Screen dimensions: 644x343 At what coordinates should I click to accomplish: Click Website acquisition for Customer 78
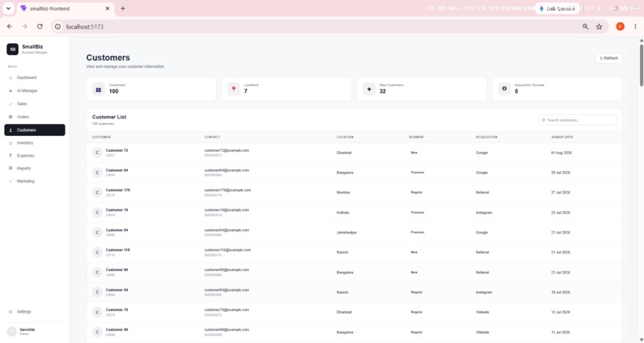[x=483, y=312]
